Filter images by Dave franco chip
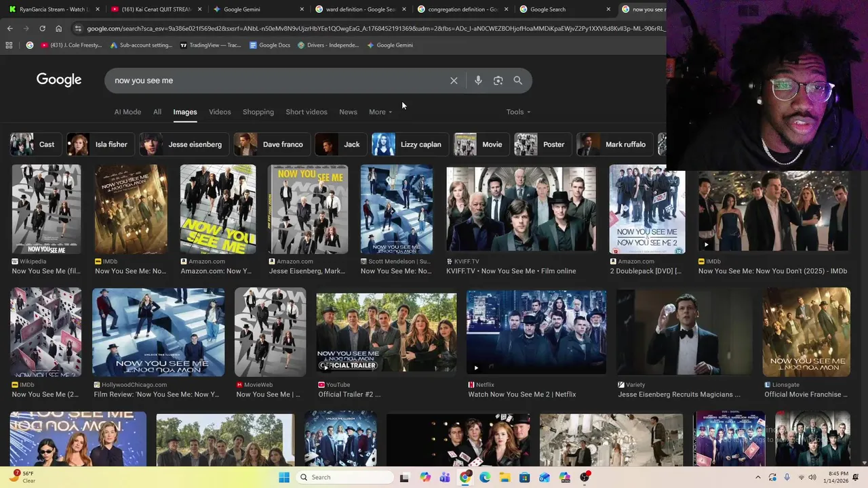Image resolution: width=868 pixels, height=488 pixels. (272, 144)
